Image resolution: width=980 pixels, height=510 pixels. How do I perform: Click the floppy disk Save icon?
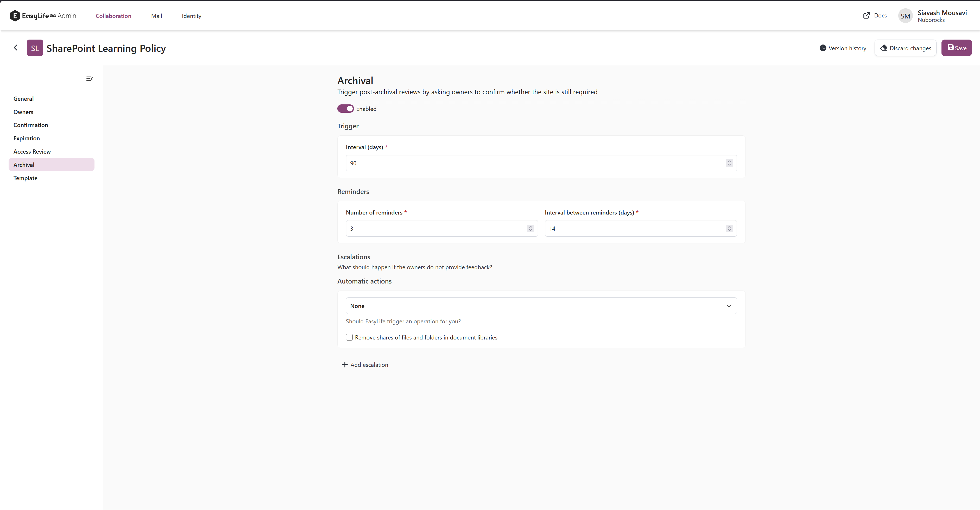coord(950,47)
